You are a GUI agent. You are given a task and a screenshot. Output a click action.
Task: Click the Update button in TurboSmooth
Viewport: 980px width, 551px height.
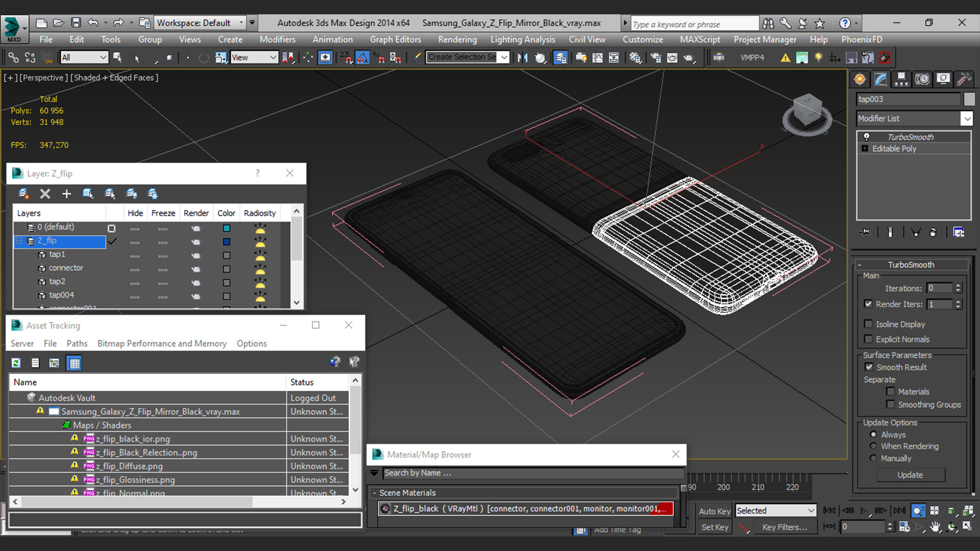[x=910, y=474]
